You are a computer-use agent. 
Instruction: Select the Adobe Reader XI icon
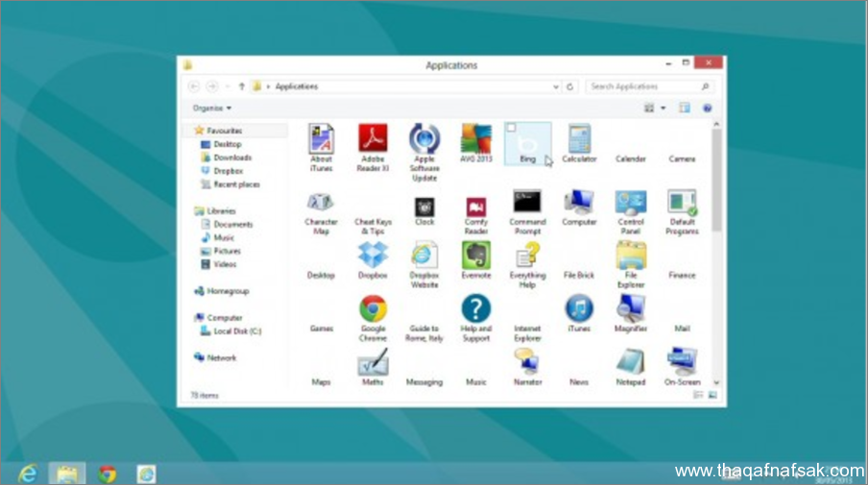coord(373,138)
